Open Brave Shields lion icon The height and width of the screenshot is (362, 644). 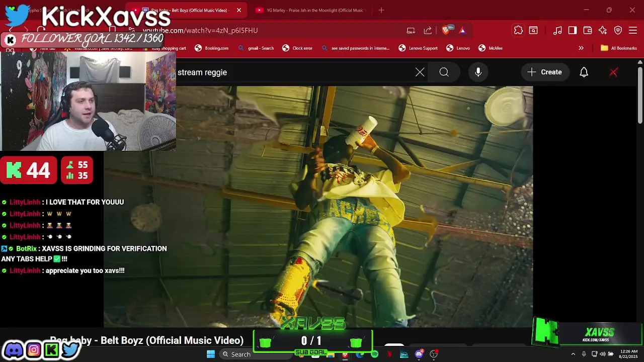(445, 31)
